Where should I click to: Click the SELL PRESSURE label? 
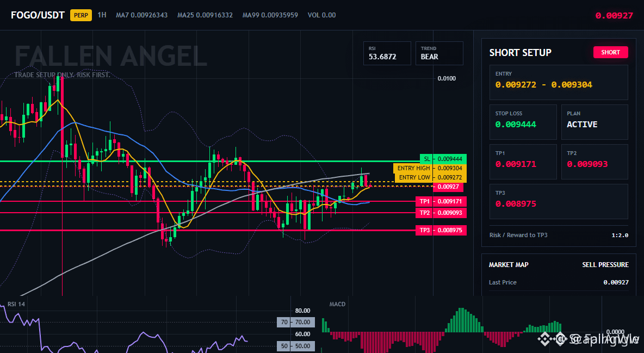605,265
